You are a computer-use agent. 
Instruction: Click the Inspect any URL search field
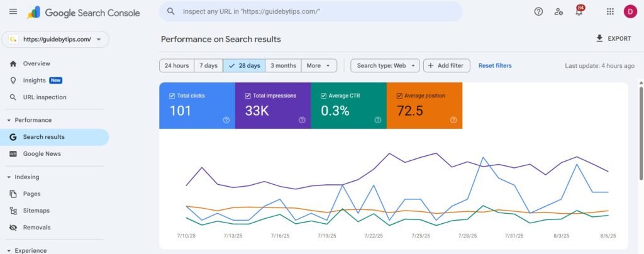tap(314, 11)
